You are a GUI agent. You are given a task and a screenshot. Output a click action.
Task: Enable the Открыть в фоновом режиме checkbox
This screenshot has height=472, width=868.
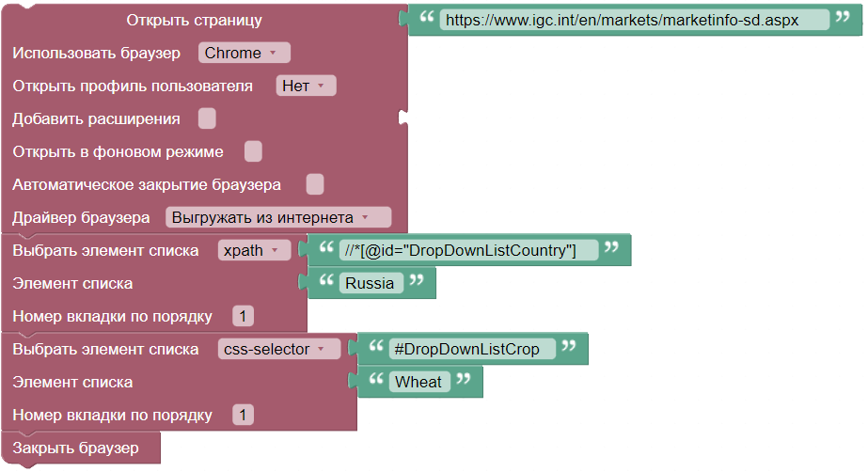pos(253,151)
